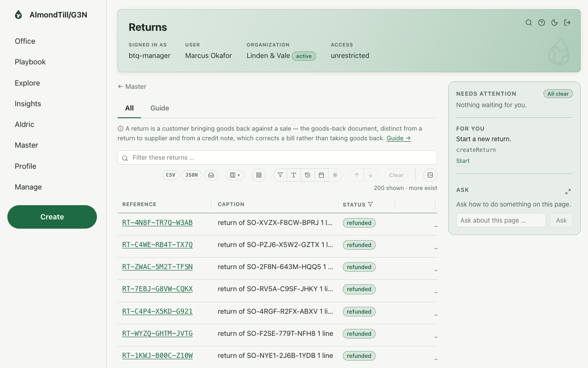Click caption return of SO-NYE1-2J6B-1YDB 1 line
Viewport: 588px width, 368px height.
pos(276,356)
